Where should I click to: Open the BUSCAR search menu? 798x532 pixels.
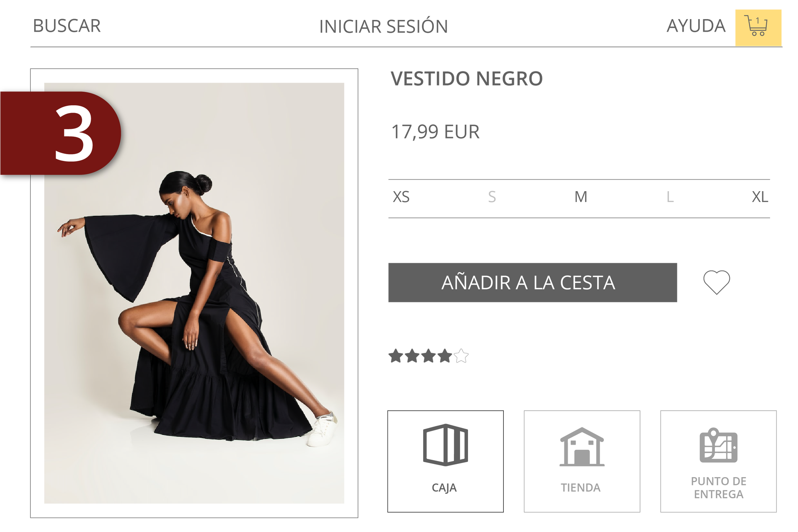coord(67,26)
